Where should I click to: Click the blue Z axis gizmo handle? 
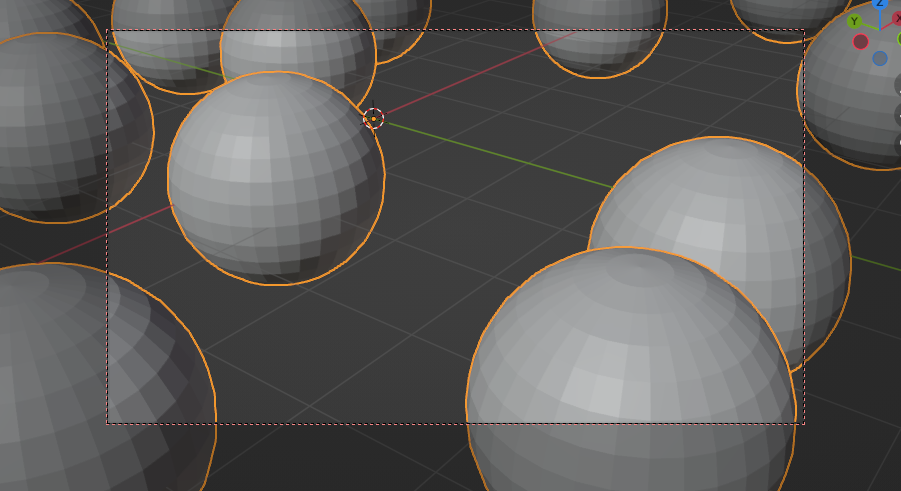click(880, 4)
